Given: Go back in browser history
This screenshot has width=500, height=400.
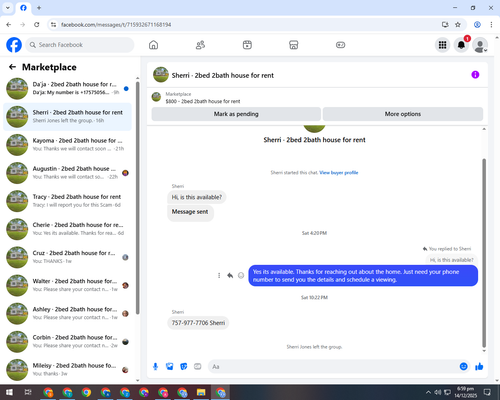Looking at the screenshot, I should [x=9, y=25].
